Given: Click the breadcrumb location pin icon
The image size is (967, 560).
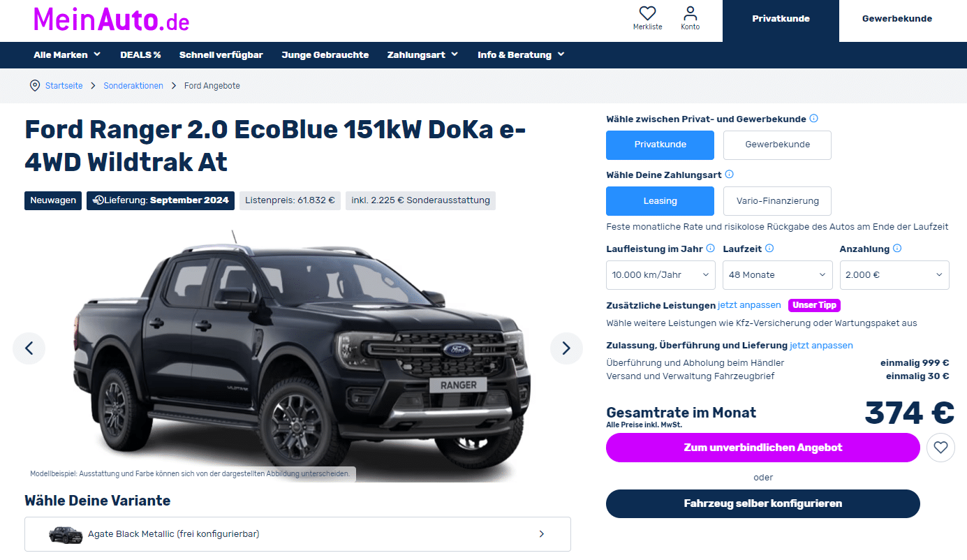Looking at the screenshot, I should click(x=35, y=86).
